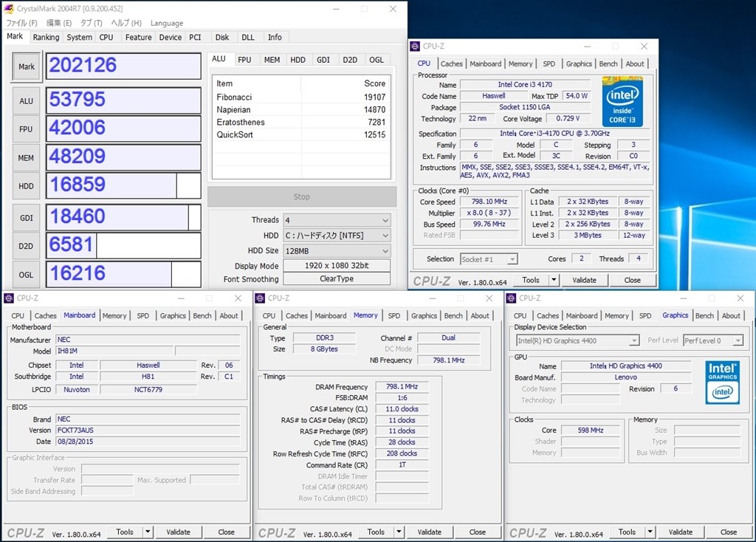756x542 pixels.
Task: Open the Threads dropdown in CrystalMark
Action: click(x=337, y=220)
